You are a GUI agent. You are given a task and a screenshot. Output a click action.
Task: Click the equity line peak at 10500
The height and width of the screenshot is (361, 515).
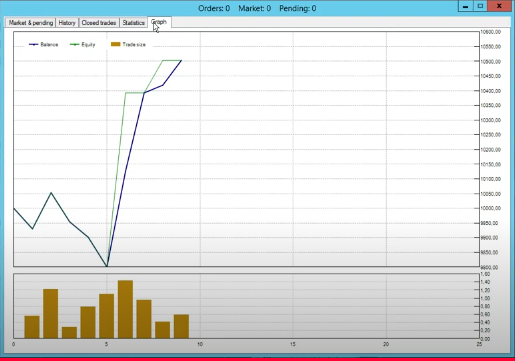point(163,61)
